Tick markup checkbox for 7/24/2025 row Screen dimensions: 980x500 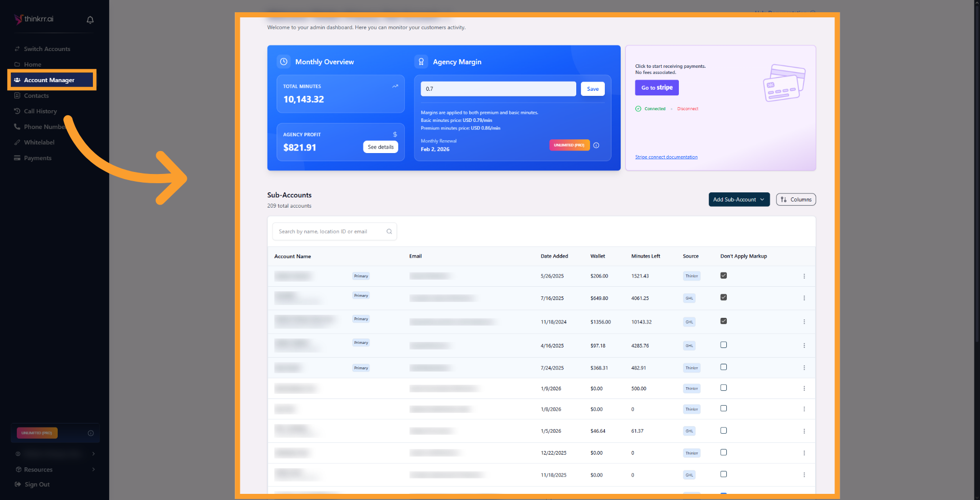coord(723,367)
